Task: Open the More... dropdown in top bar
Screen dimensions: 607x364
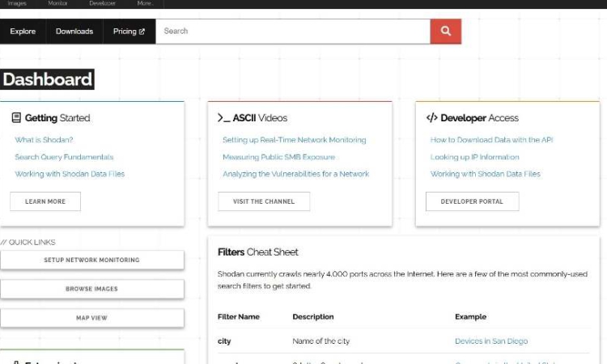Action: 146,3
